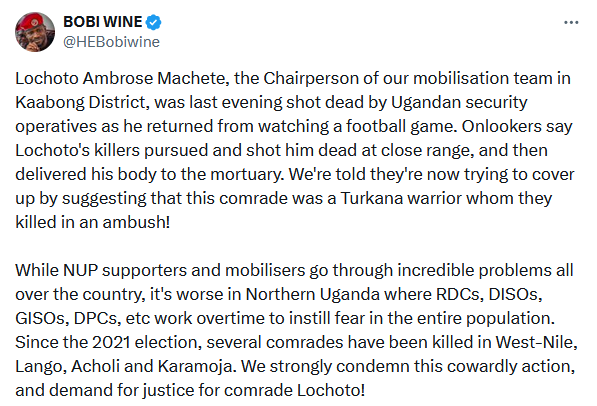Viewport: 597px width, 406px height.
Task: Open Bobi Wine's profile picture
Action: point(35,32)
